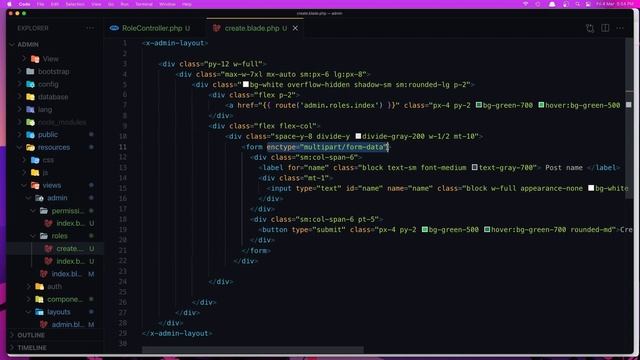Click the blade file icon on create.blade.php tab
Image resolution: width=640 pixels, height=360 pixels.
coord(217,28)
